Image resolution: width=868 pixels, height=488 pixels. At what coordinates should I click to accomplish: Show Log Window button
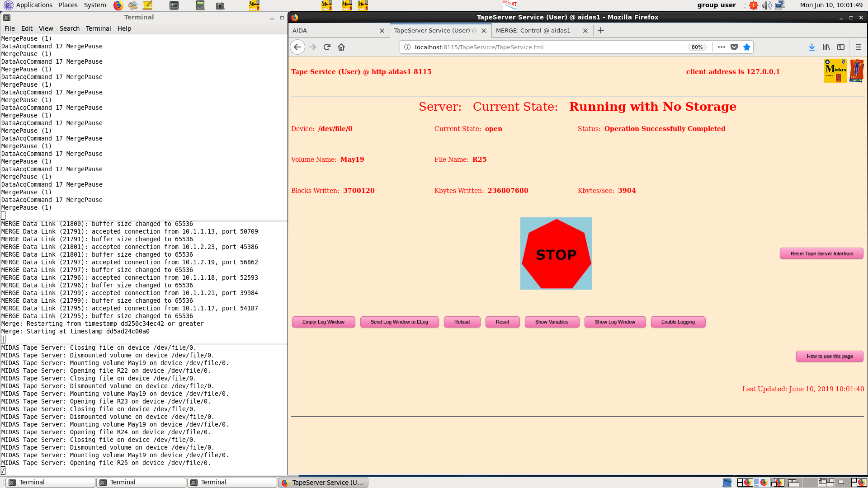point(615,322)
